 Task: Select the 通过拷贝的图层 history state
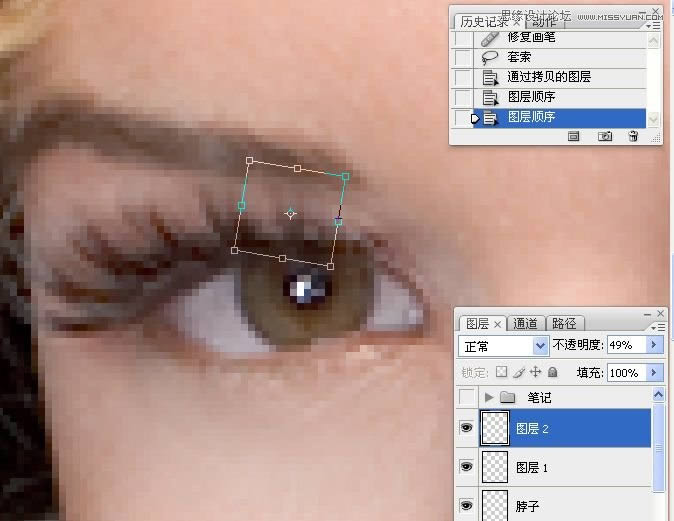pyautogui.click(x=549, y=77)
